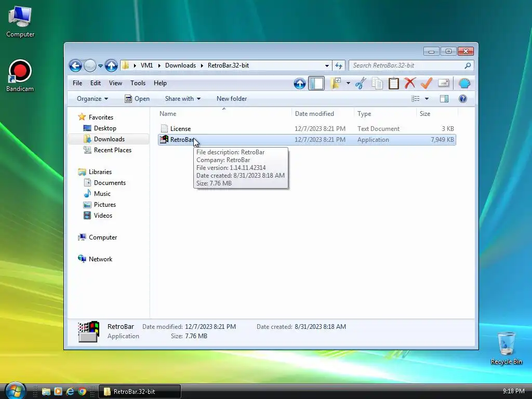Open the Share with dropdown
Screen dimensions: 532x399
point(182,99)
